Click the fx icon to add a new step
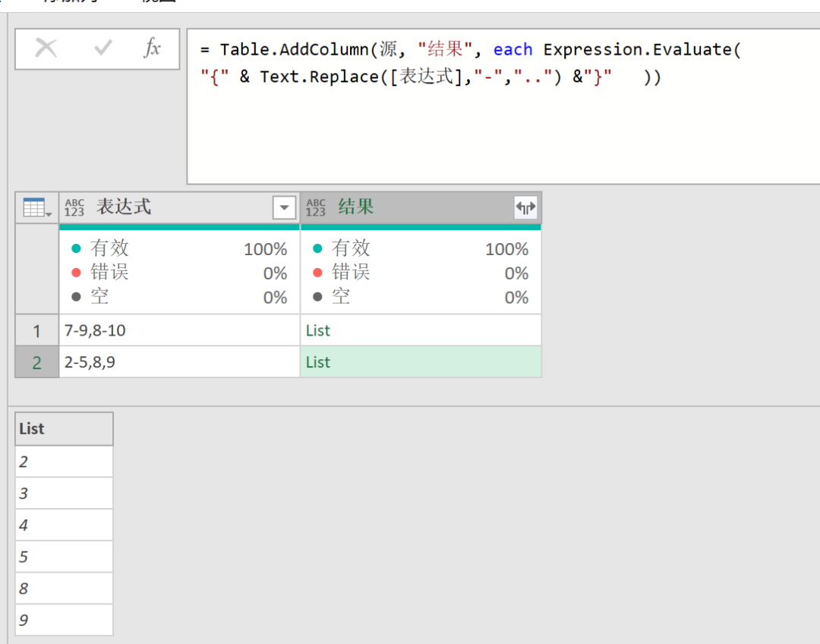Image resolution: width=820 pixels, height=644 pixels. click(152, 48)
